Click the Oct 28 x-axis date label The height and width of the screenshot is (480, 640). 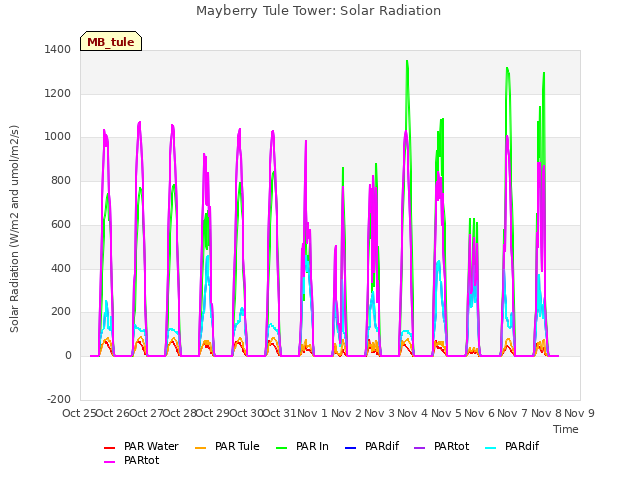tap(180, 413)
